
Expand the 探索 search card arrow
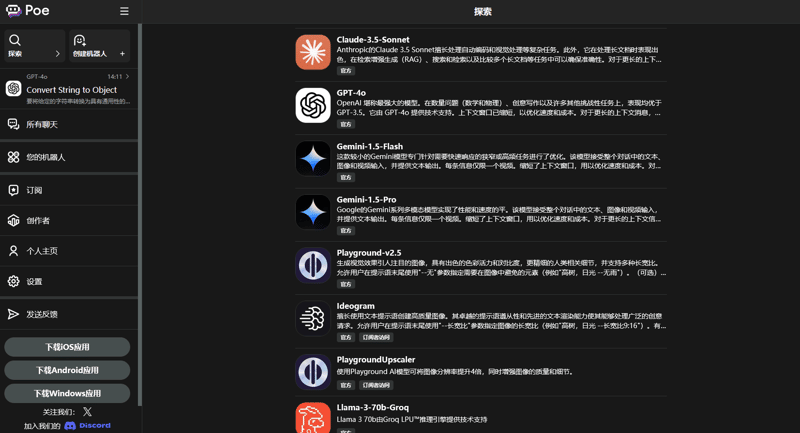click(57, 54)
